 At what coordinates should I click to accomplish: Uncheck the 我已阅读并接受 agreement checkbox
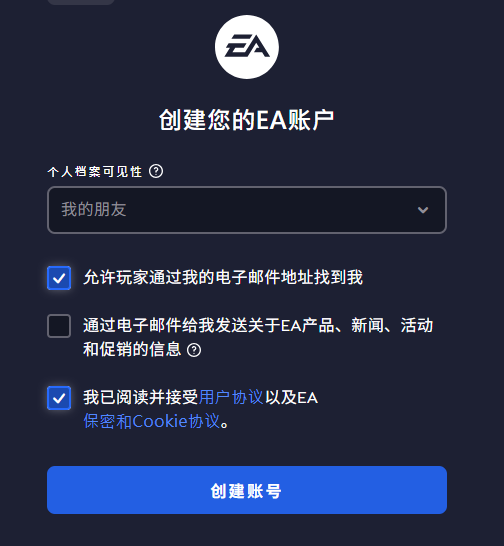click(x=59, y=398)
